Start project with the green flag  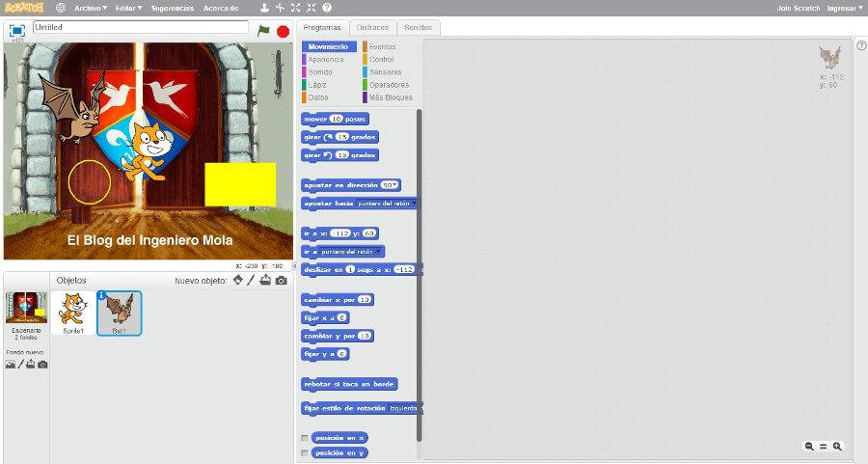coord(263,31)
